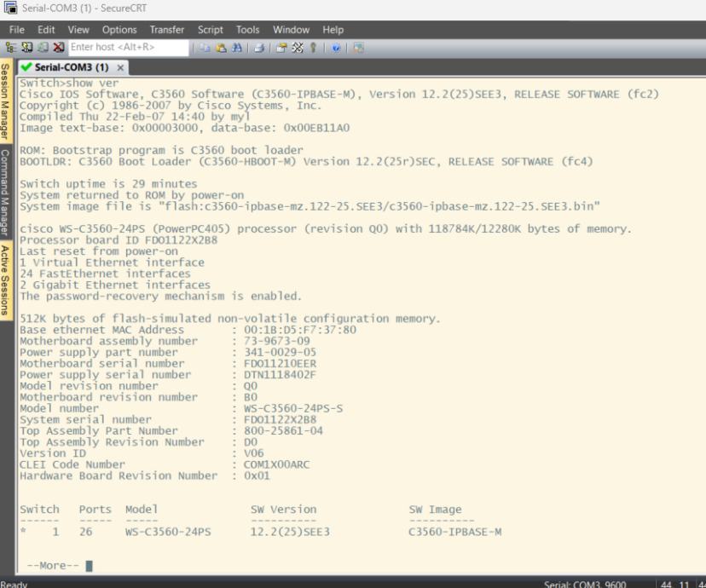706x588 pixels.
Task: Click C3560-IPBASE-M in the table
Action: 454,532
